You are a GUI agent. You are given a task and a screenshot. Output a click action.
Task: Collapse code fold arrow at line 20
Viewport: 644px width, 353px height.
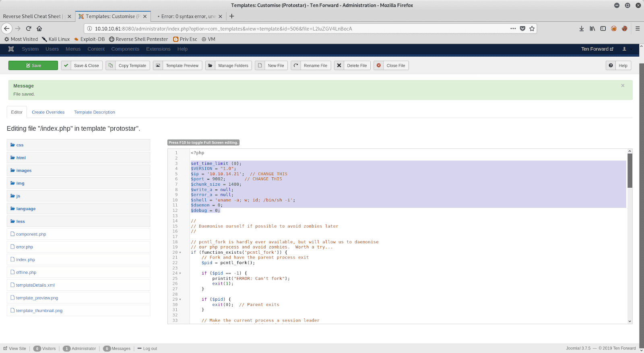click(180, 252)
